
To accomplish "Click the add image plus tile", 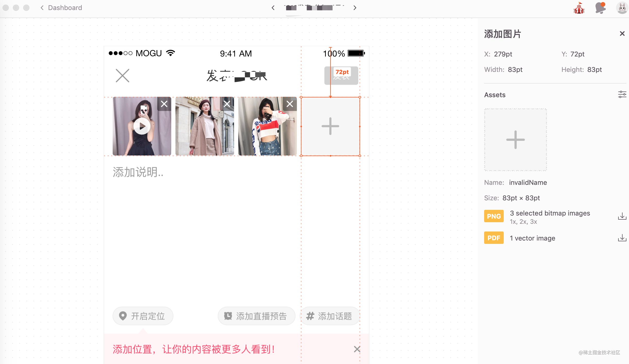I will coord(330,126).
